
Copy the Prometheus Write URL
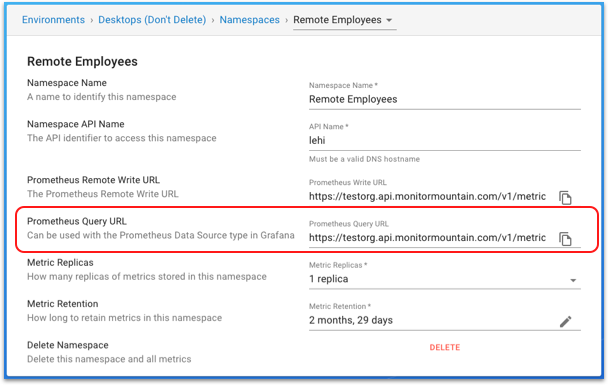pos(565,197)
